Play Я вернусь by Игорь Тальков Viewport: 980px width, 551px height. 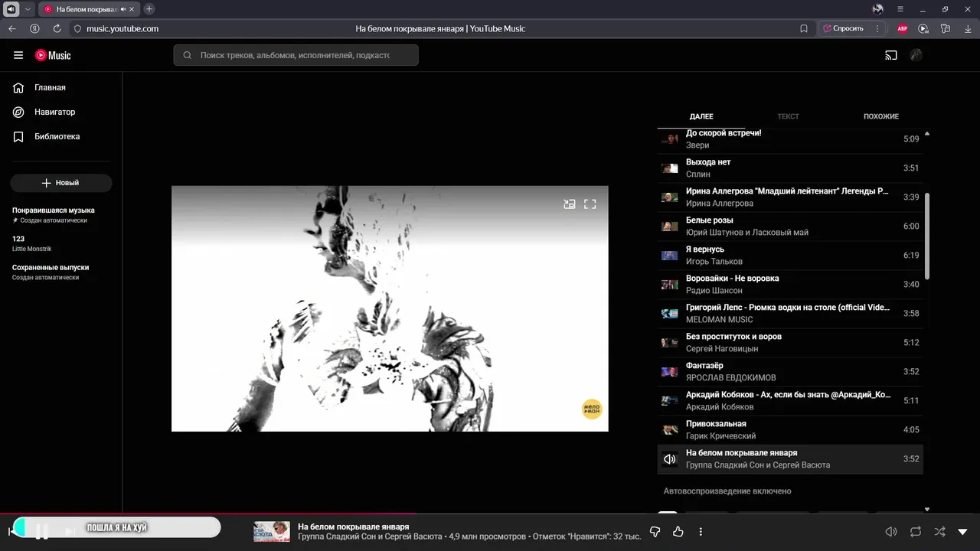790,255
